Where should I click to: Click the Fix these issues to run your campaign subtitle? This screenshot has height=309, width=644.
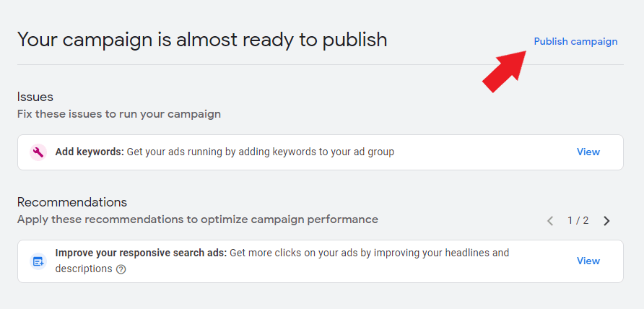[119, 114]
